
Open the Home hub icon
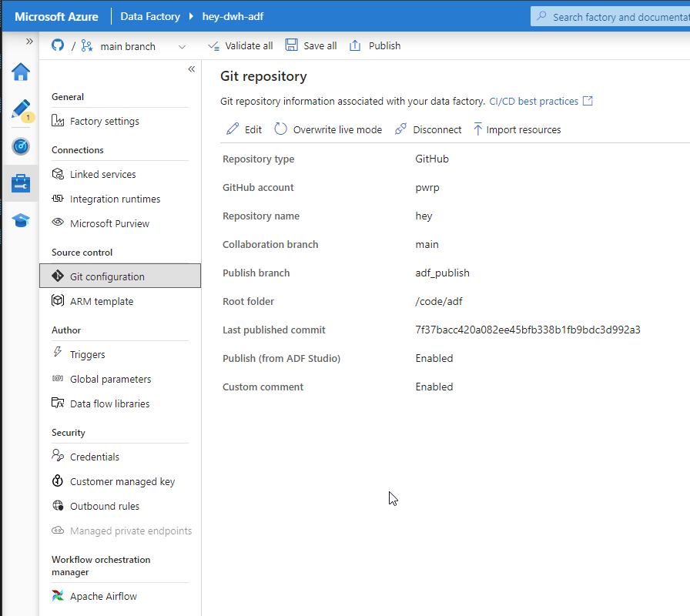coord(21,72)
